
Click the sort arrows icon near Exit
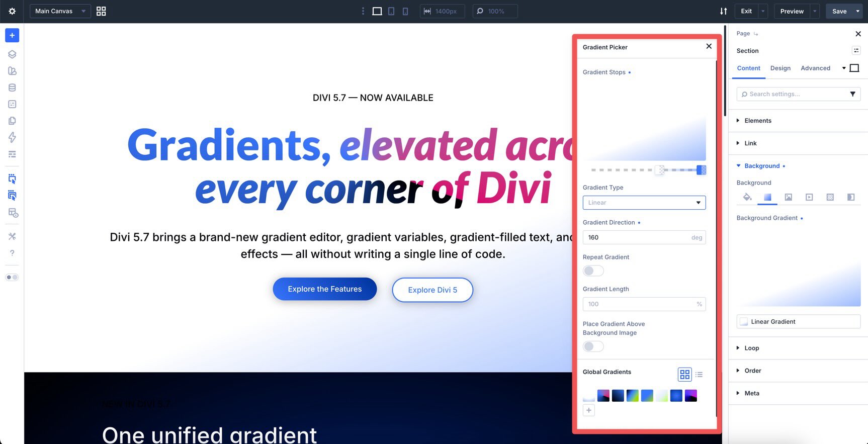723,11
